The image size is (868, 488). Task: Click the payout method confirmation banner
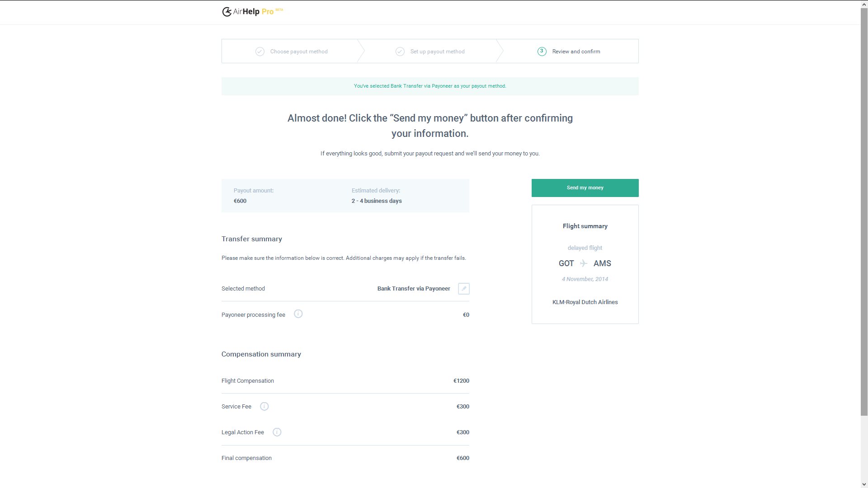(430, 86)
